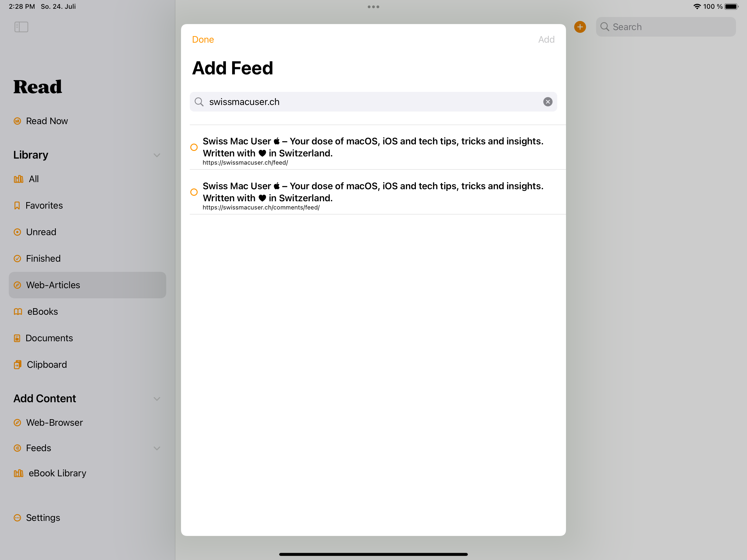Open the Clipboard icon item
The height and width of the screenshot is (560, 747).
click(x=17, y=365)
